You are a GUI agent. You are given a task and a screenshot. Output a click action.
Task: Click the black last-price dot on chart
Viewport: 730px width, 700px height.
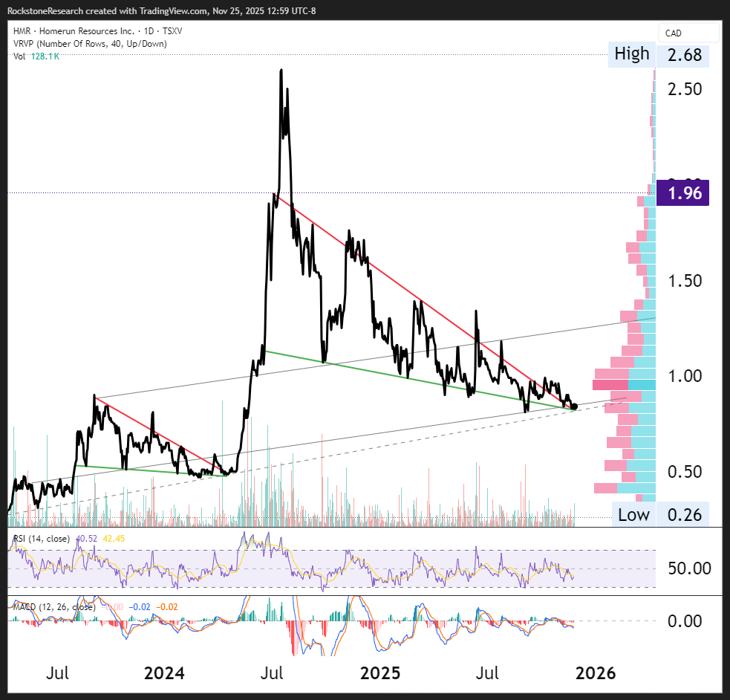point(574,406)
